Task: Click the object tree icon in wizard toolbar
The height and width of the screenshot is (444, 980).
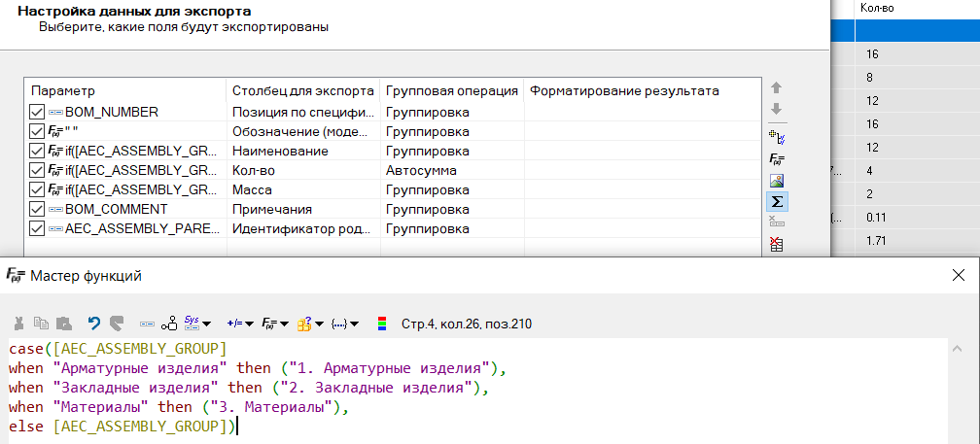Action: pos(169,323)
